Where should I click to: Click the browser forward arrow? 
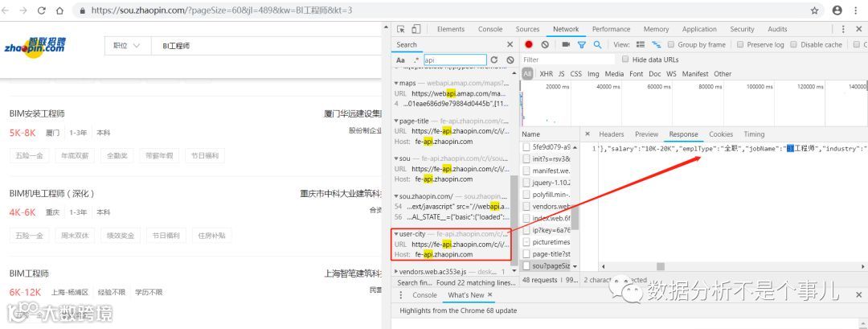pyautogui.click(x=23, y=10)
